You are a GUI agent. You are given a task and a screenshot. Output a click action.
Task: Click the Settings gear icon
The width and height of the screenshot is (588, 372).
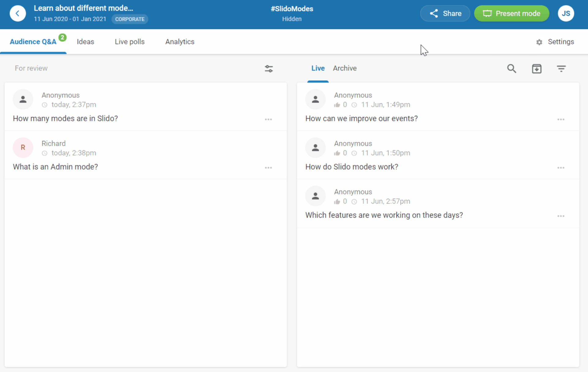(539, 42)
